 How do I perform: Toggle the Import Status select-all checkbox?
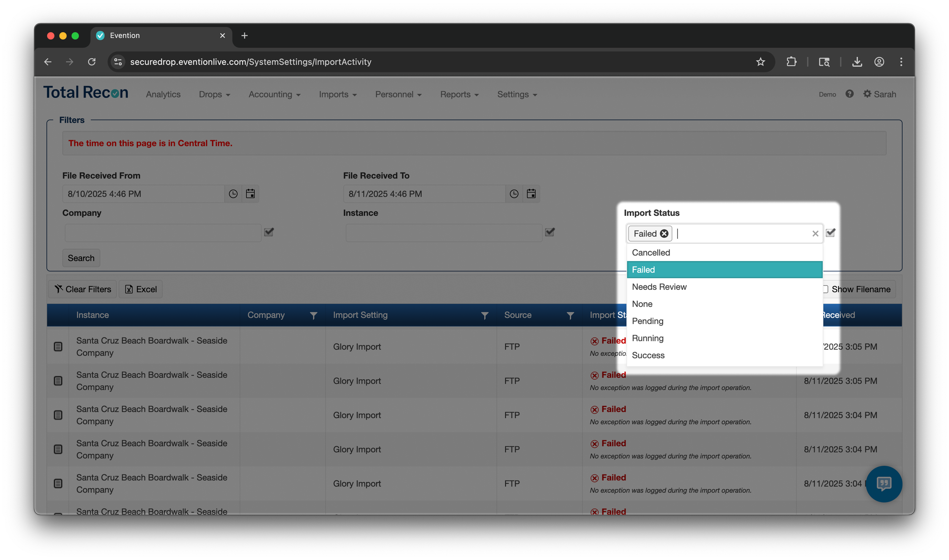830,233
